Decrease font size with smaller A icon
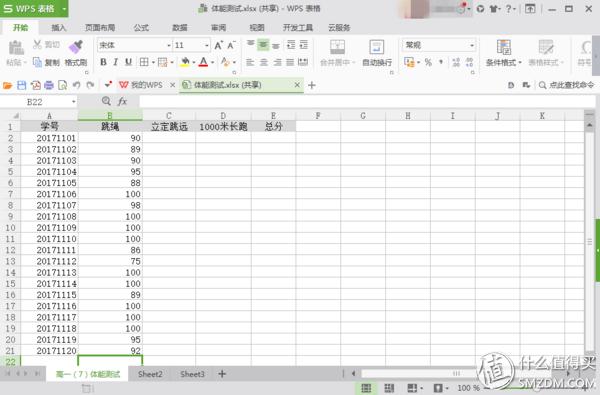The image size is (600, 395). coord(231,45)
